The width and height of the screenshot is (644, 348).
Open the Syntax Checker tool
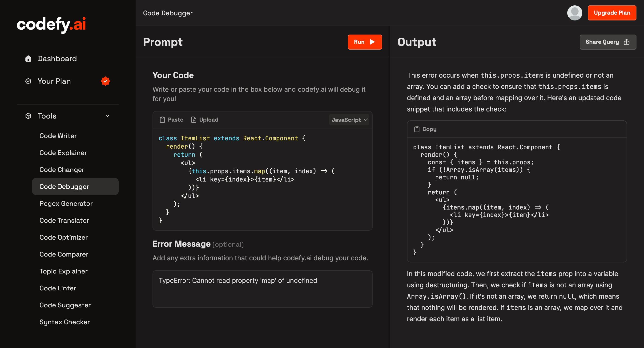tap(64, 322)
